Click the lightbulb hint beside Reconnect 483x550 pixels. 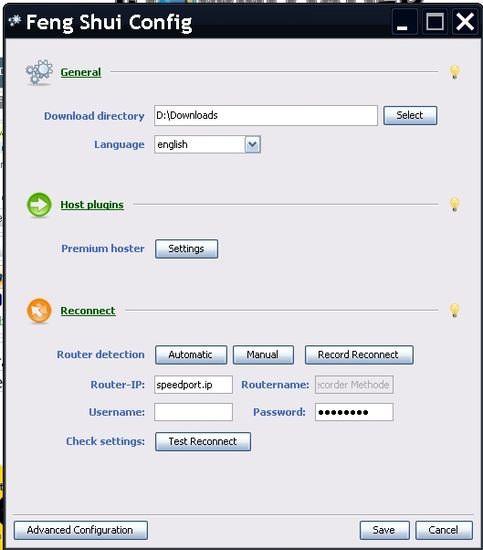click(454, 310)
